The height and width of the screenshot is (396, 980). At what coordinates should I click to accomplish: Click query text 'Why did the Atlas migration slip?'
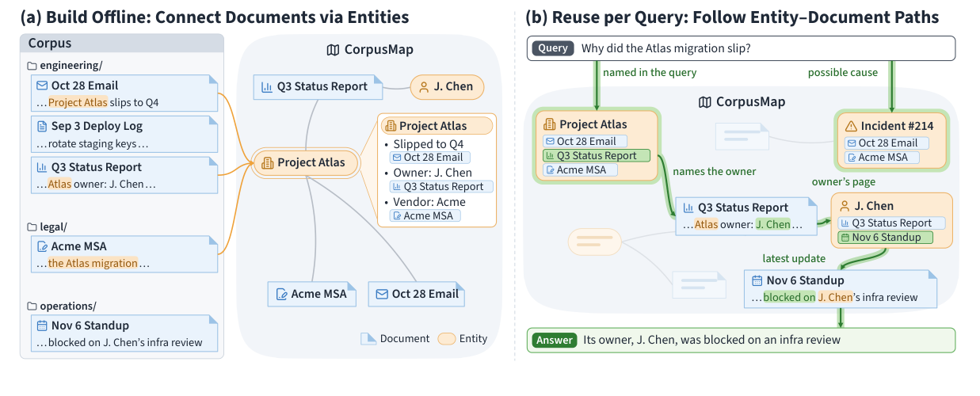[x=665, y=48]
